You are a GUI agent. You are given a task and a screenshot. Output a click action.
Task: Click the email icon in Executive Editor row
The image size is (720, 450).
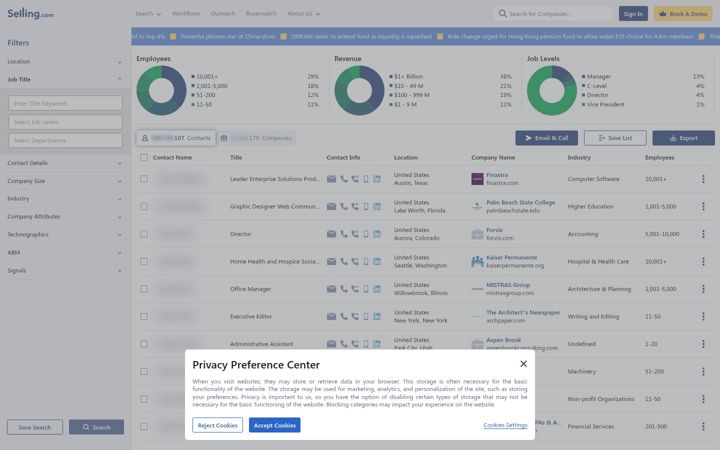pos(331,317)
